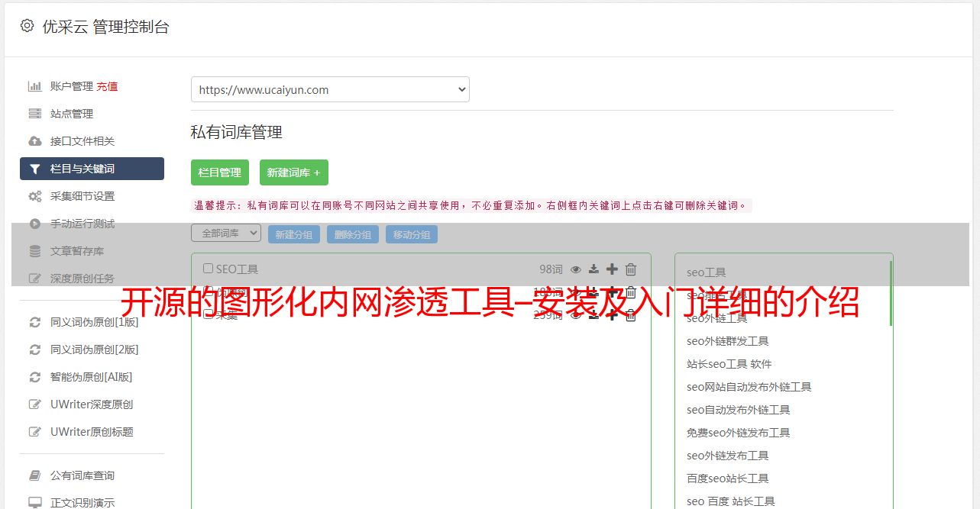
Task: Click the 新建词库 + button
Action: [294, 172]
